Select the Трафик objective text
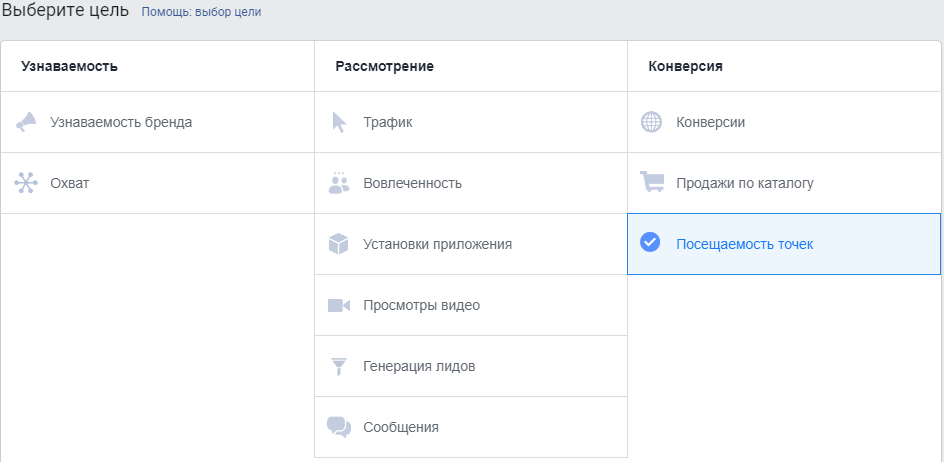Viewport: 944px width, 462px height. coord(388,122)
